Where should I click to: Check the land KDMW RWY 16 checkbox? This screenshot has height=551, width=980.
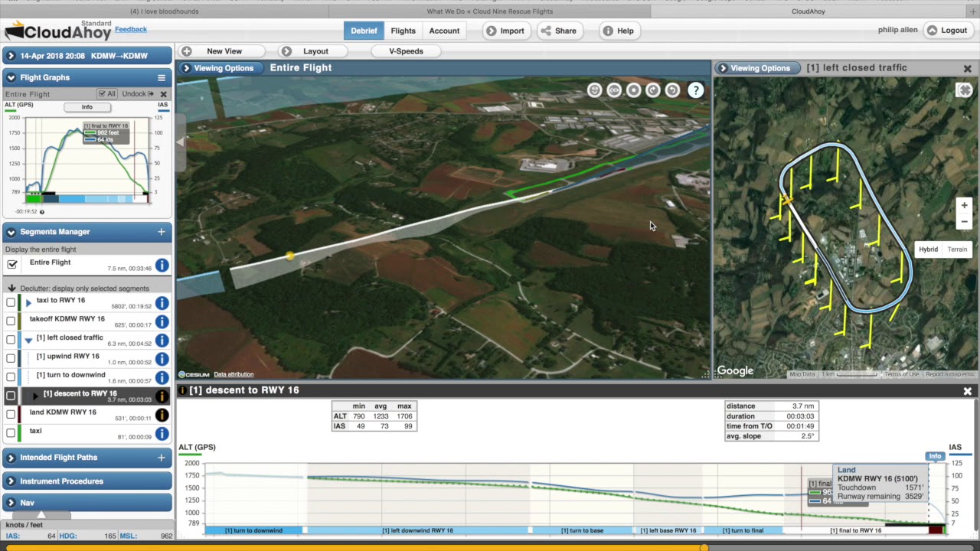11,414
